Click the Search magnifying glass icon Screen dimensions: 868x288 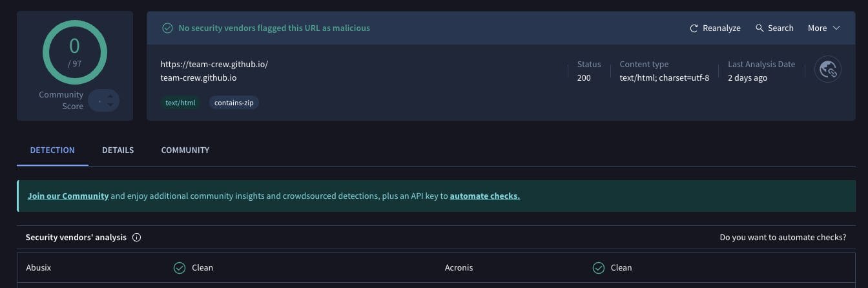click(759, 28)
